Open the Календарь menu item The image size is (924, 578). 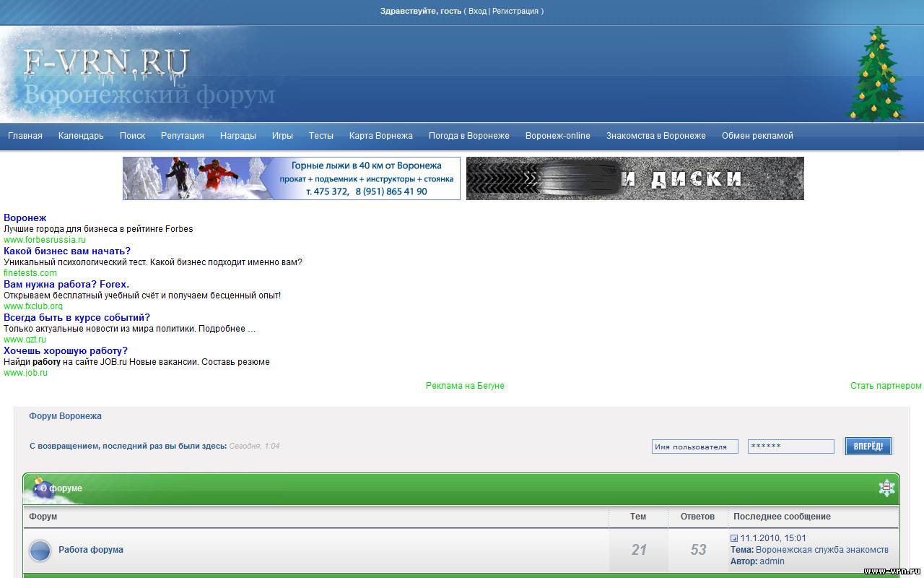point(81,136)
